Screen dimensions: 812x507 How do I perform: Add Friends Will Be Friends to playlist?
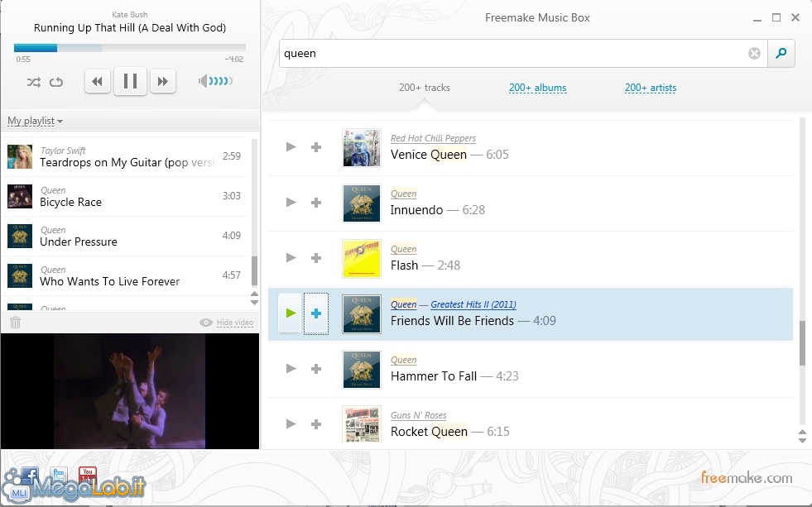pos(316,313)
